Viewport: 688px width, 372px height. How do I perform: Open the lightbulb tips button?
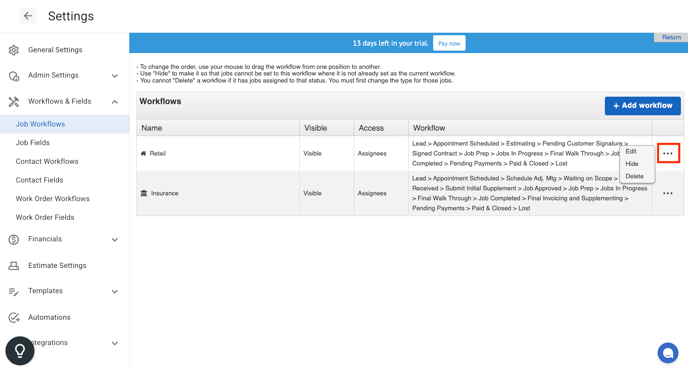(20, 351)
